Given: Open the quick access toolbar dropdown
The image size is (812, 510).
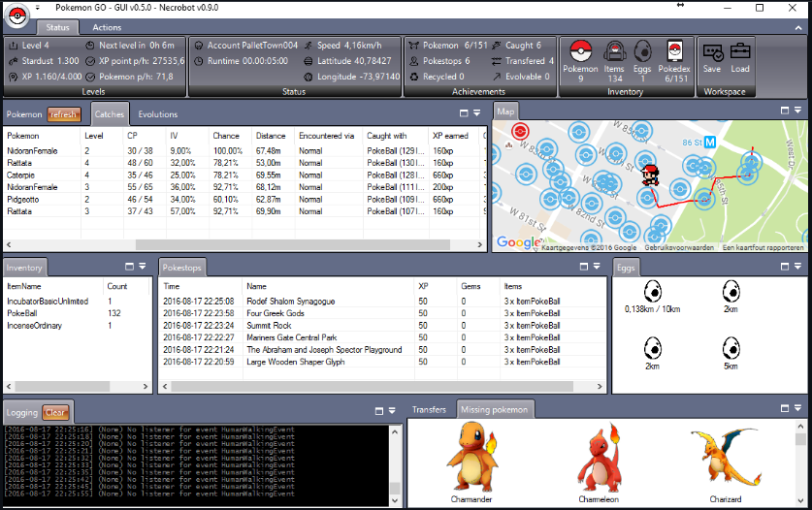Looking at the screenshot, I should (x=38, y=8).
